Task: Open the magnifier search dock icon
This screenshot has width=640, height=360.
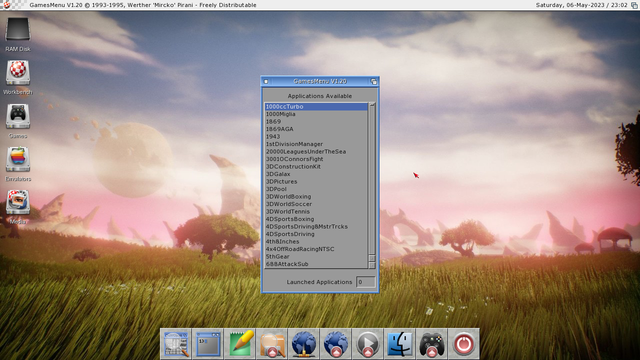Action: click(x=176, y=344)
